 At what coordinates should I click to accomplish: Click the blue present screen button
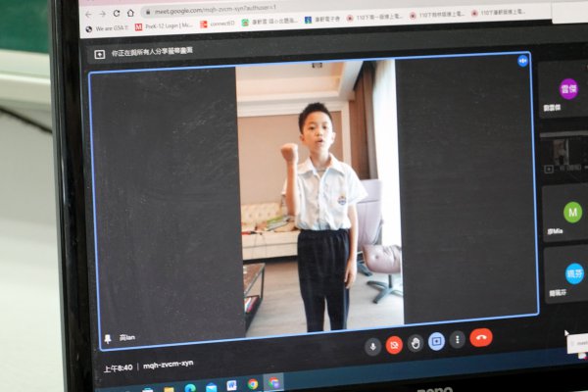coord(436,341)
